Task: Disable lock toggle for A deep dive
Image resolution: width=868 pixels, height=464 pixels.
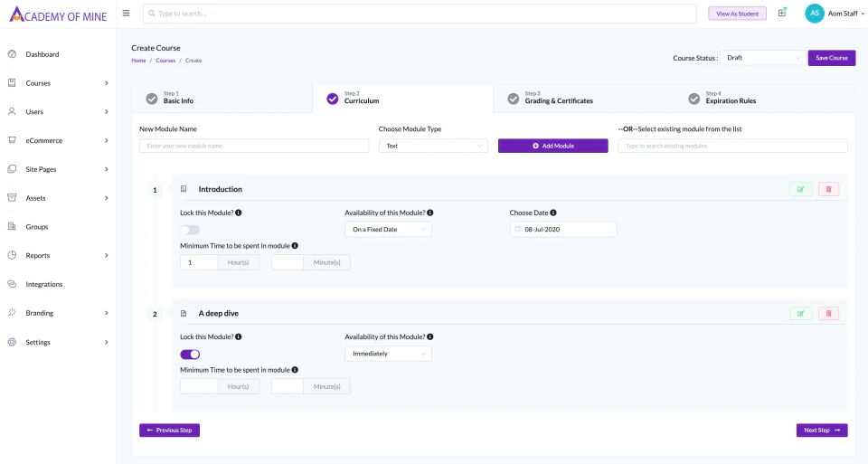Action: [190, 354]
